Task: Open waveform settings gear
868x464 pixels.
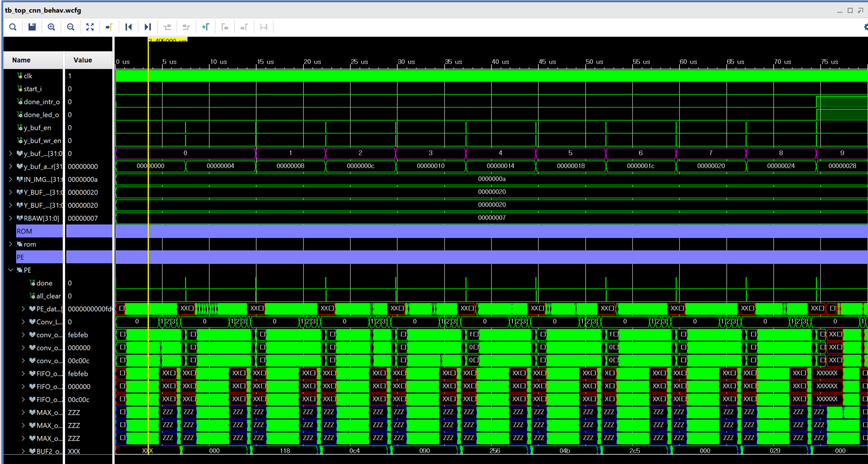Action: 865,27
